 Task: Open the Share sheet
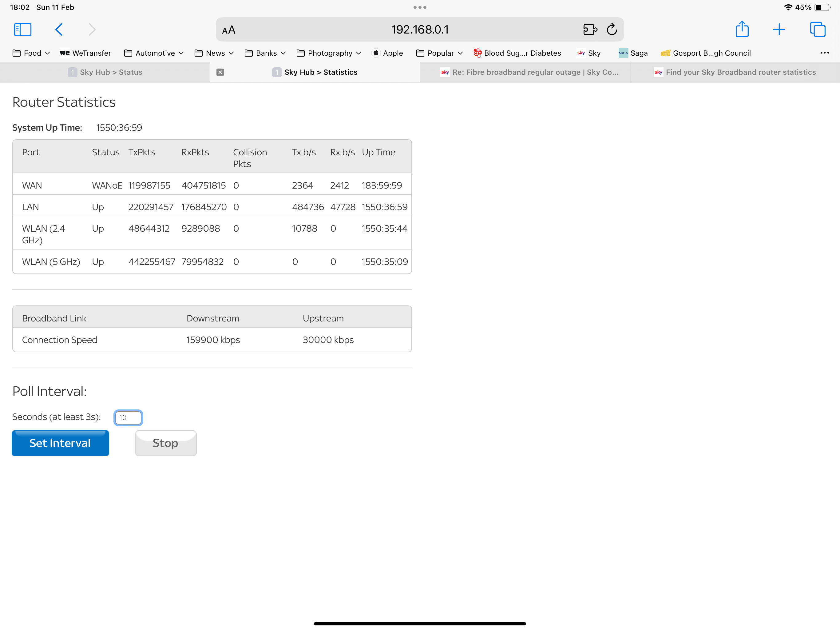[742, 30]
